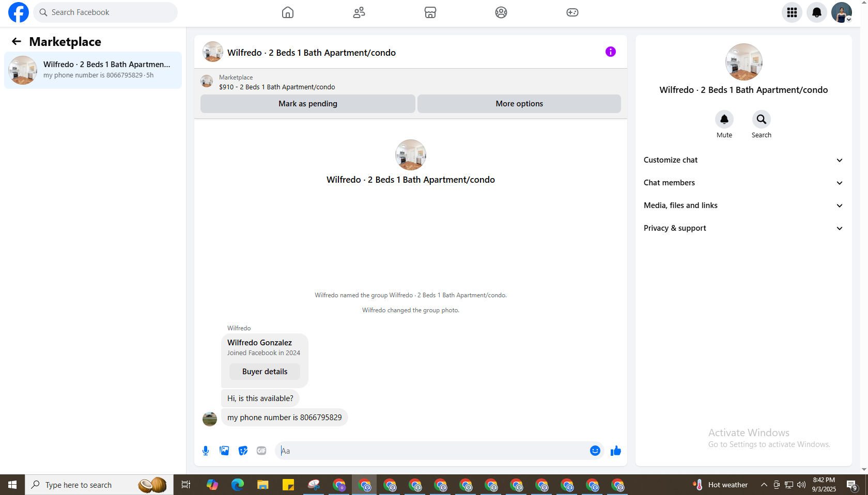Launch Microsoft Edge from the taskbar

(238, 485)
